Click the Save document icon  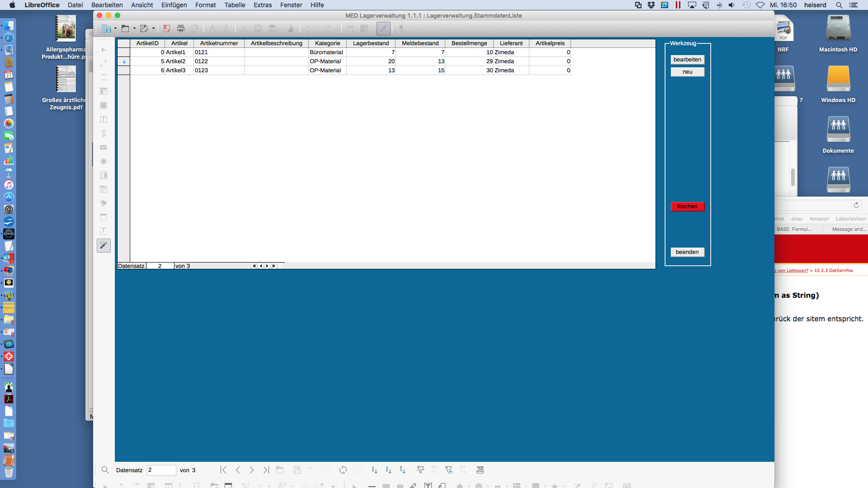pyautogui.click(x=144, y=28)
